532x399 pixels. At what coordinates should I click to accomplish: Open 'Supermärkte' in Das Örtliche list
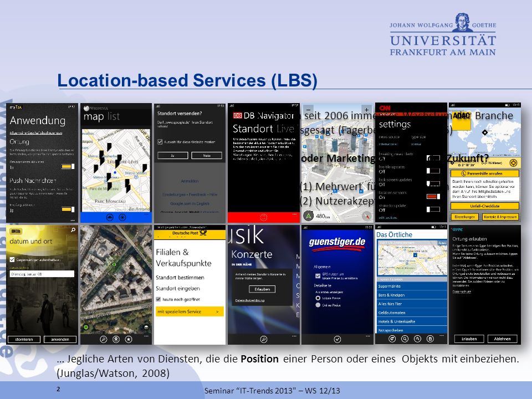(x=412, y=286)
